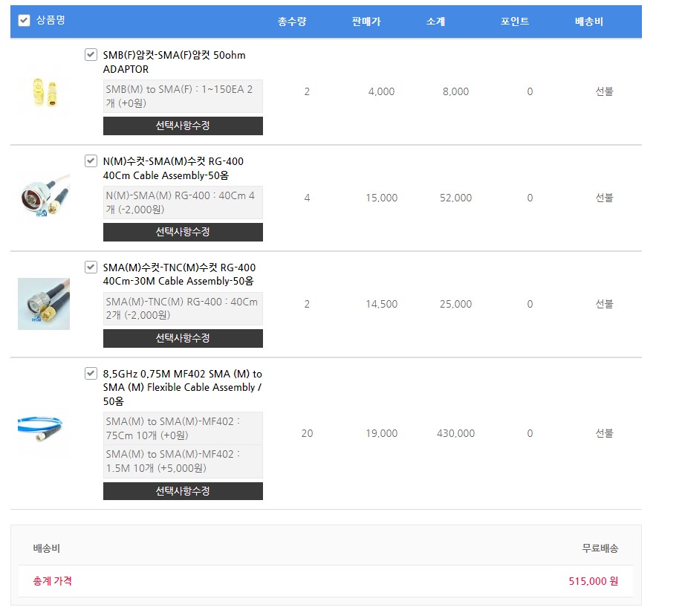This screenshot has width=685, height=616.
Task: Click the 판매가 column header
Action: pos(366,22)
